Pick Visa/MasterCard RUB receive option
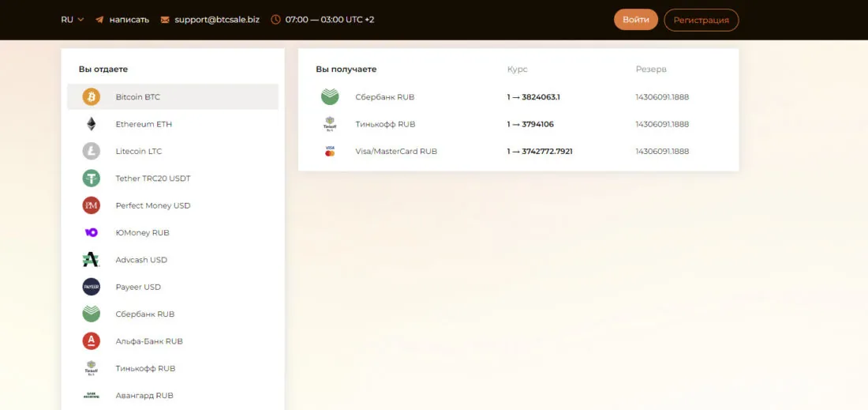This screenshot has width=868, height=410. click(x=395, y=151)
